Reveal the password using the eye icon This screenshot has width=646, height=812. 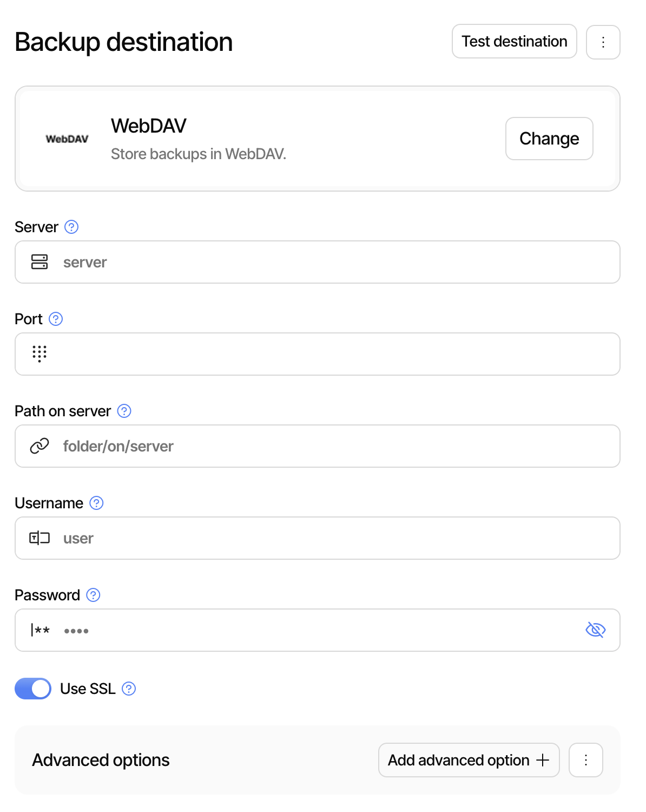pos(595,630)
